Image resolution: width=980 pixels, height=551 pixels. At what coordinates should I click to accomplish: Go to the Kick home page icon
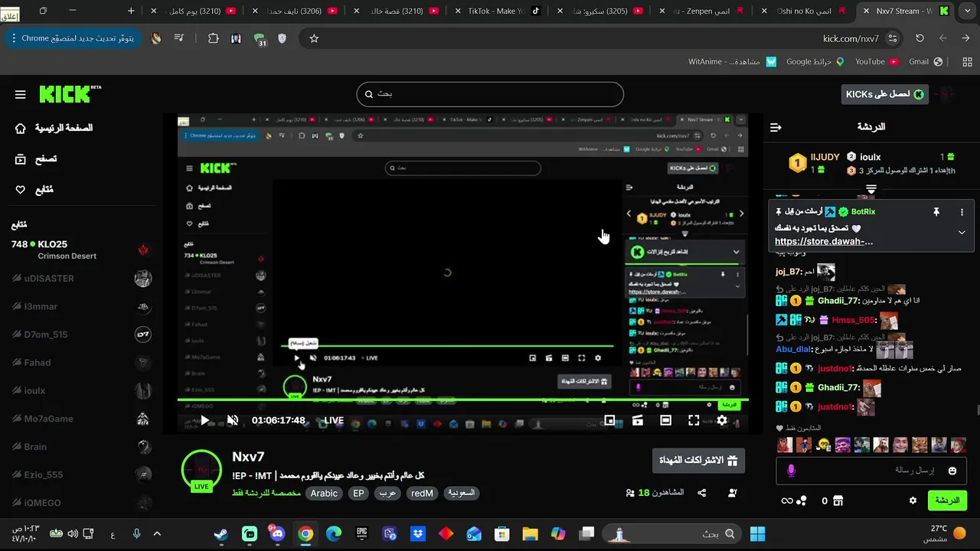pyautogui.click(x=21, y=129)
